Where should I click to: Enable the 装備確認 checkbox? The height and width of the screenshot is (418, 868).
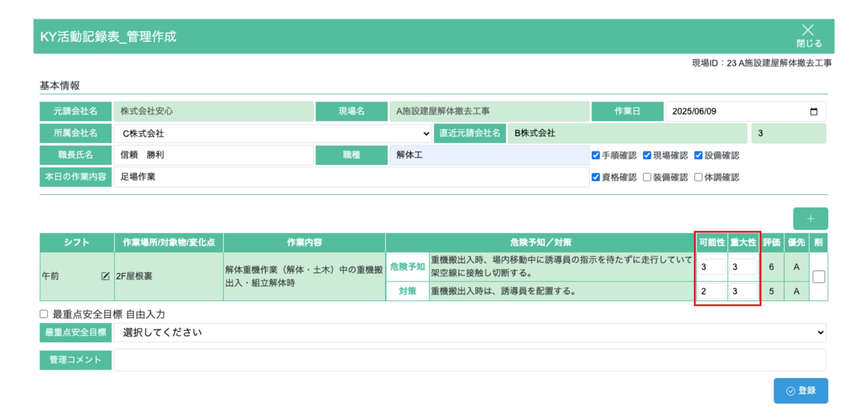click(x=647, y=177)
